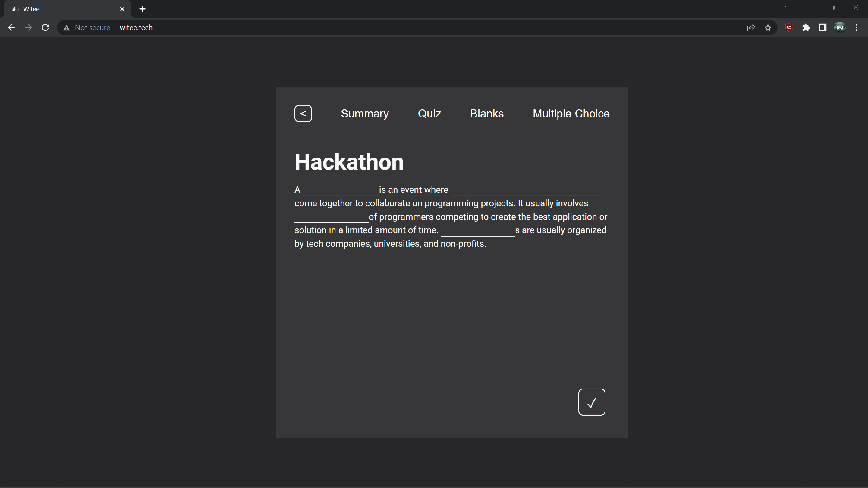868x488 pixels.
Task: Open the Chrome three-dot menu
Action: coord(856,28)
